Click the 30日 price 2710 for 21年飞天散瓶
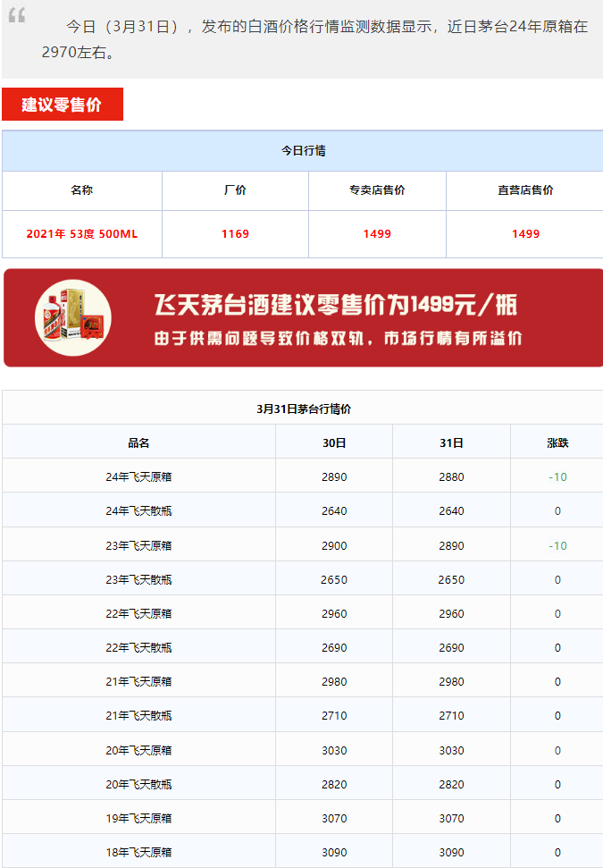603x868 pixels. click(x=334, y=716)
